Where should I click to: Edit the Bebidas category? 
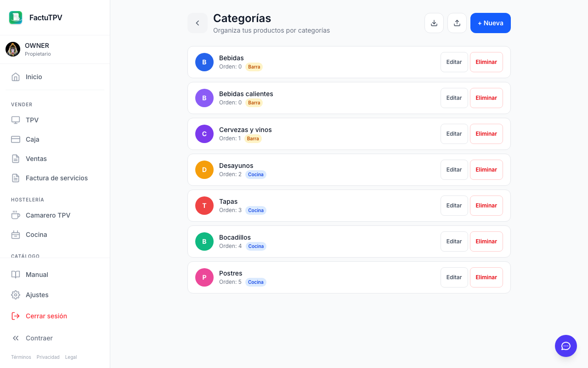coord(454,62)
